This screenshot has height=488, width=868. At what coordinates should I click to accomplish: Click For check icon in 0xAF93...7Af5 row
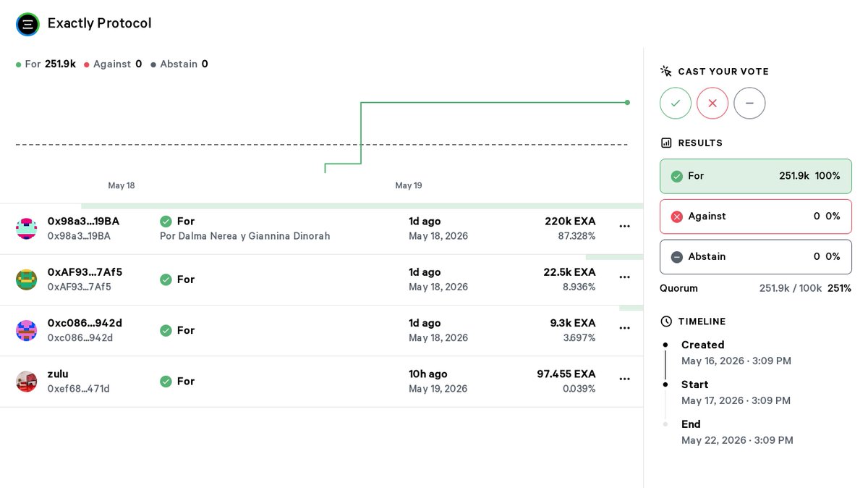click(x=166, y=279)
